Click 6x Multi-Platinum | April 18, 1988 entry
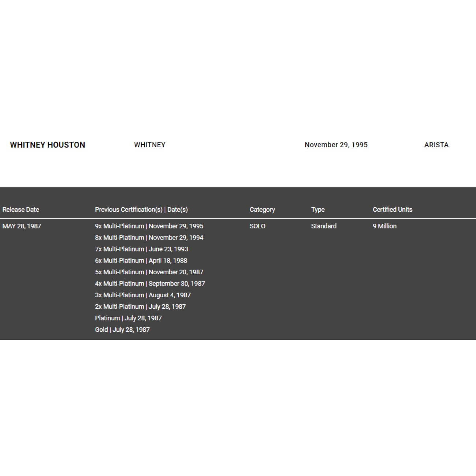This screenshot has height=476, width=476. click(x=141, y=261)
